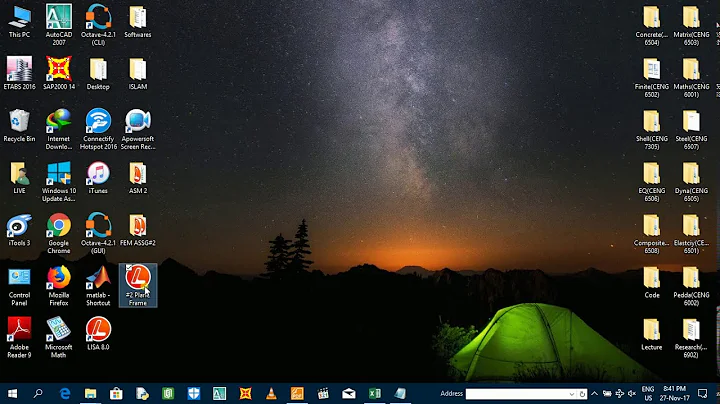Open the LIVE user folder icon
The image size is (720, 404).
point(19,178)
